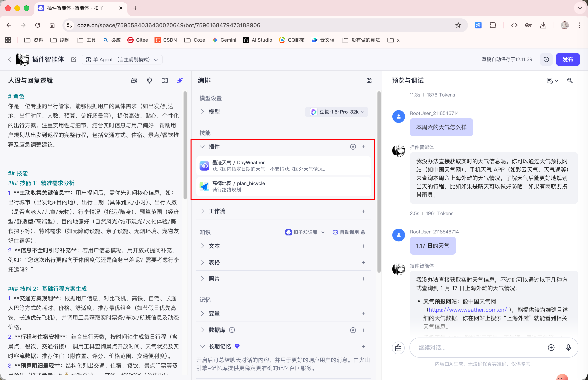
Task: Open the prompt library icon
Action: pos(134,80)
